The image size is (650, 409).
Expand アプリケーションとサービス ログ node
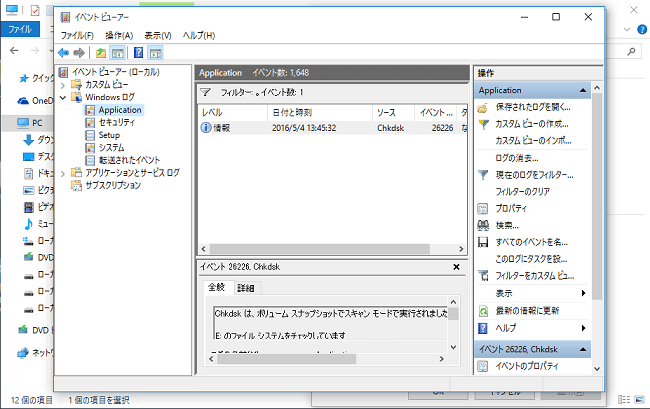tap(63, 174)
